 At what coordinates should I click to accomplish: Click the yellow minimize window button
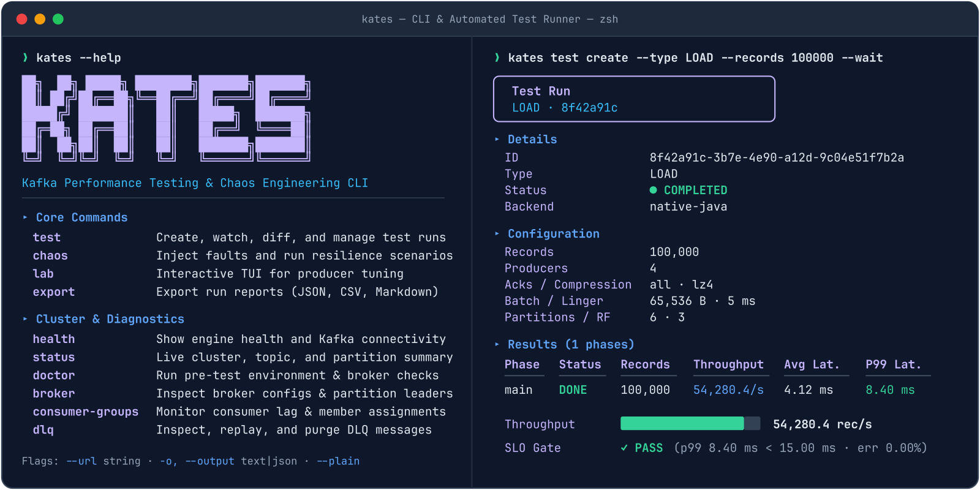(40, 19)
